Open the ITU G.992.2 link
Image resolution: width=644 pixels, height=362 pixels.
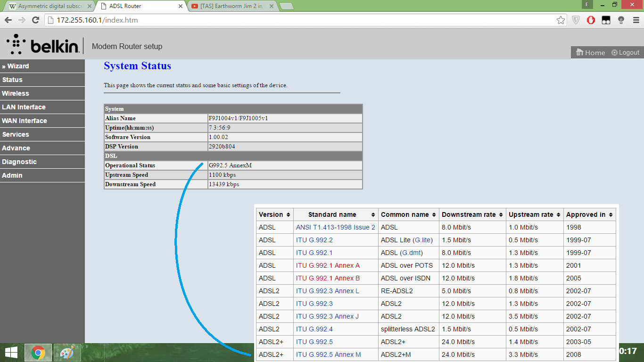pos(314,240)
